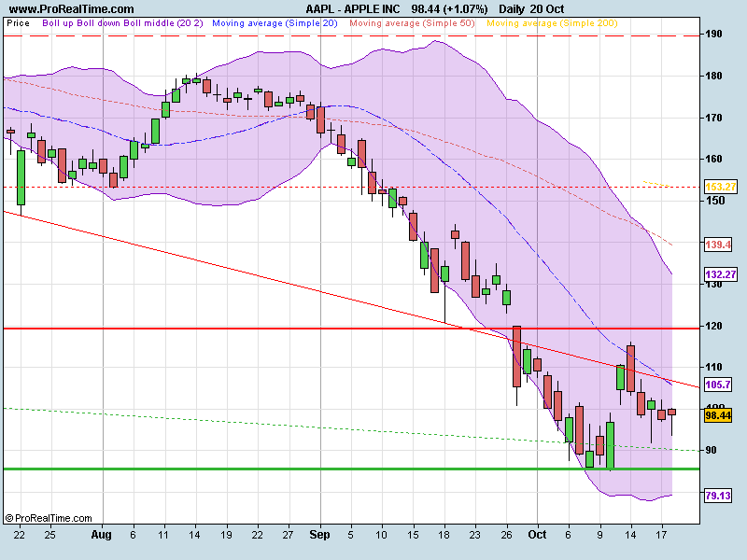This screenshot has height=560, width=747.
Task: Click the 98.44 (+1.07%) quote text
Action: [x=449, y=9]
